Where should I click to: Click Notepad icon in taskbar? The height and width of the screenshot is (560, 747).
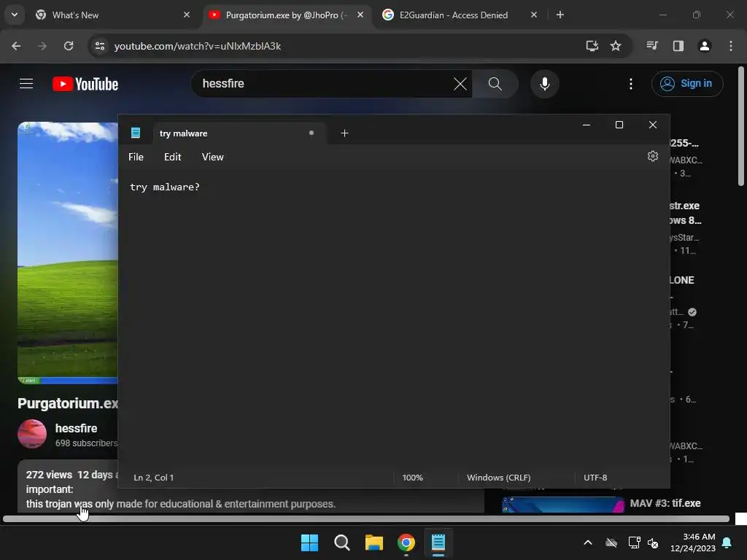click(x=438, y=542)
